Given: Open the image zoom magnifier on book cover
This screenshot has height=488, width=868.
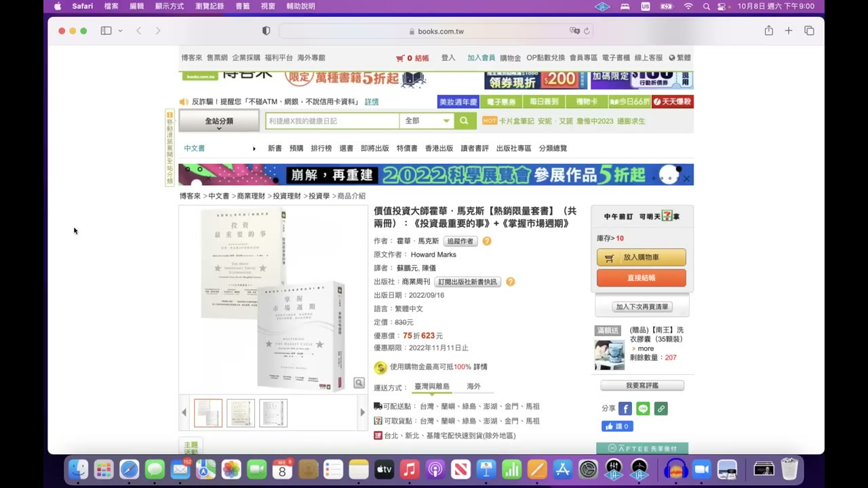Looking at the screenshot, I should click(359, 384).
